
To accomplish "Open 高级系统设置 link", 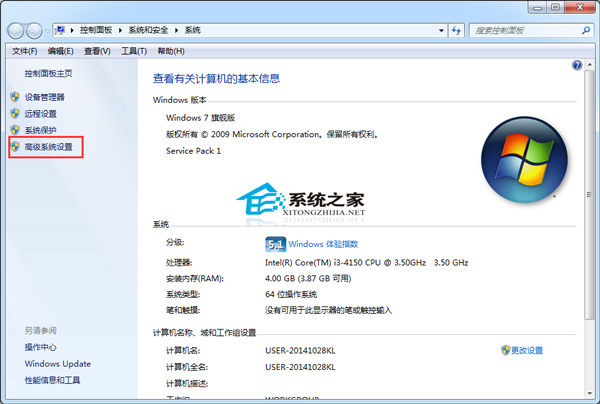I will click(49, 147).
